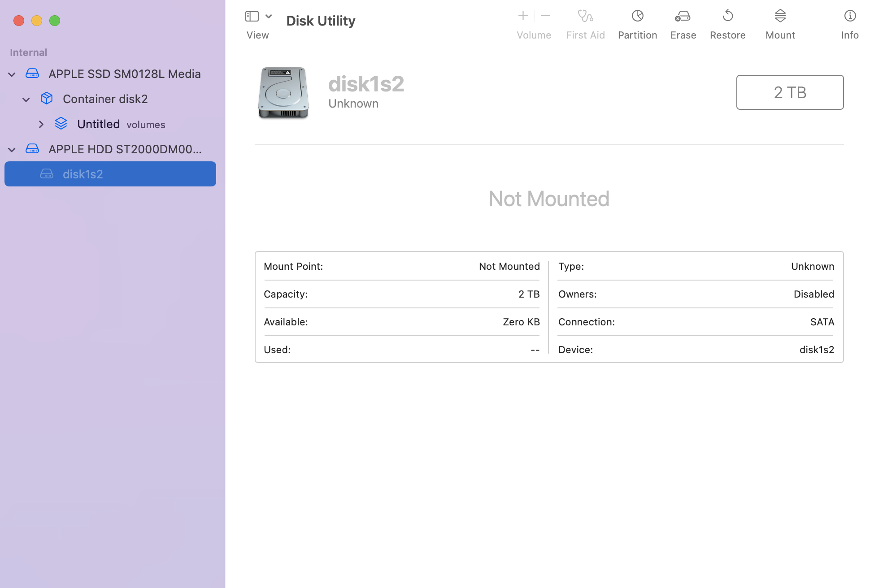Click the 2 TB capacity indicator
The image size is (870, 588).
pyautogui.click(x=790, y=92)
